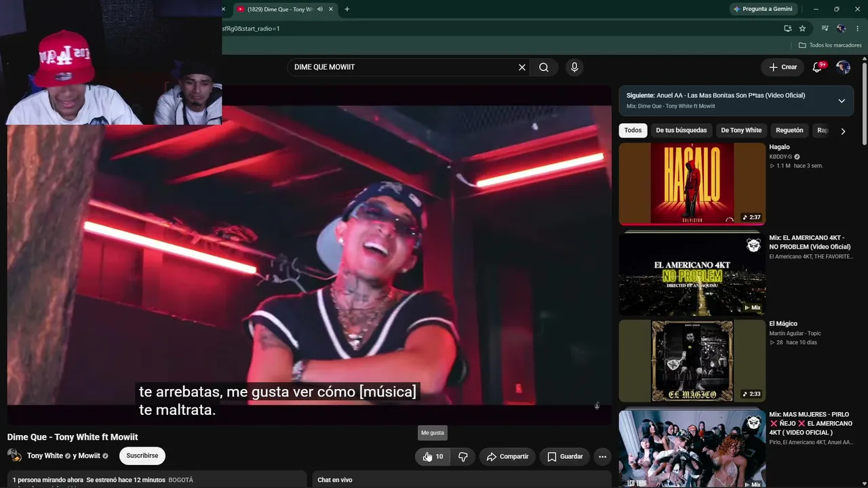Open browser media controls icon
This screenshot has width=868, height=488.
pos(825,28)
